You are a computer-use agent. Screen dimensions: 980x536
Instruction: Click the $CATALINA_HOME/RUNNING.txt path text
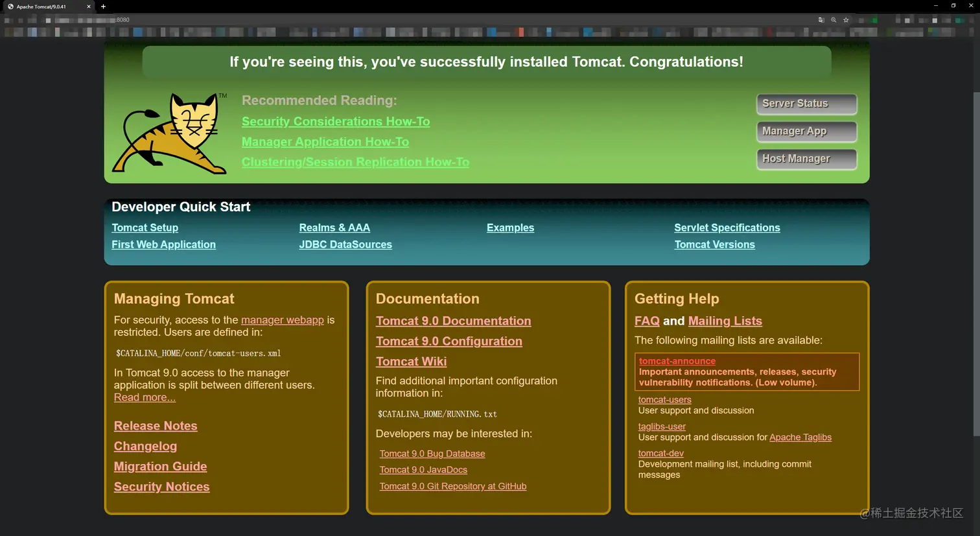click(437, 414)
